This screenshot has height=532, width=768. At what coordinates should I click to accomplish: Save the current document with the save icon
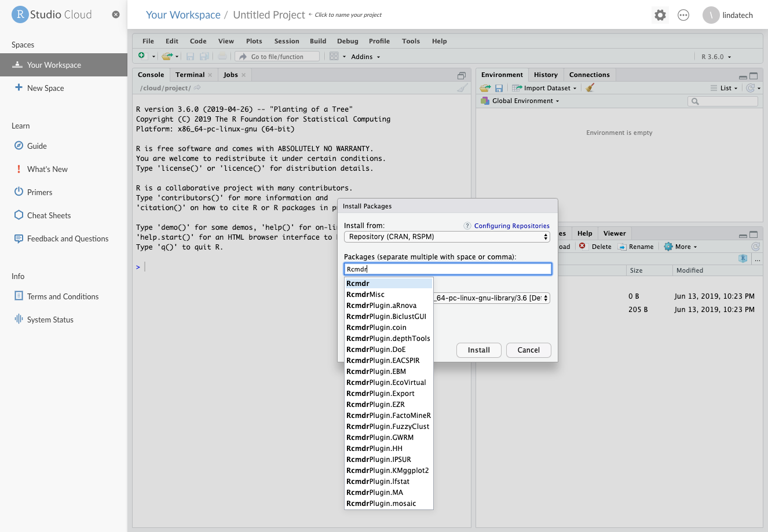pyautogui.click(x=190, y=56)
